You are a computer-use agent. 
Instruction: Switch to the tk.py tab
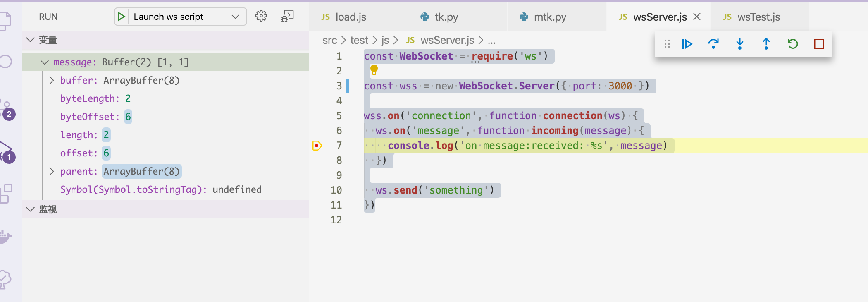pos(458,17)
